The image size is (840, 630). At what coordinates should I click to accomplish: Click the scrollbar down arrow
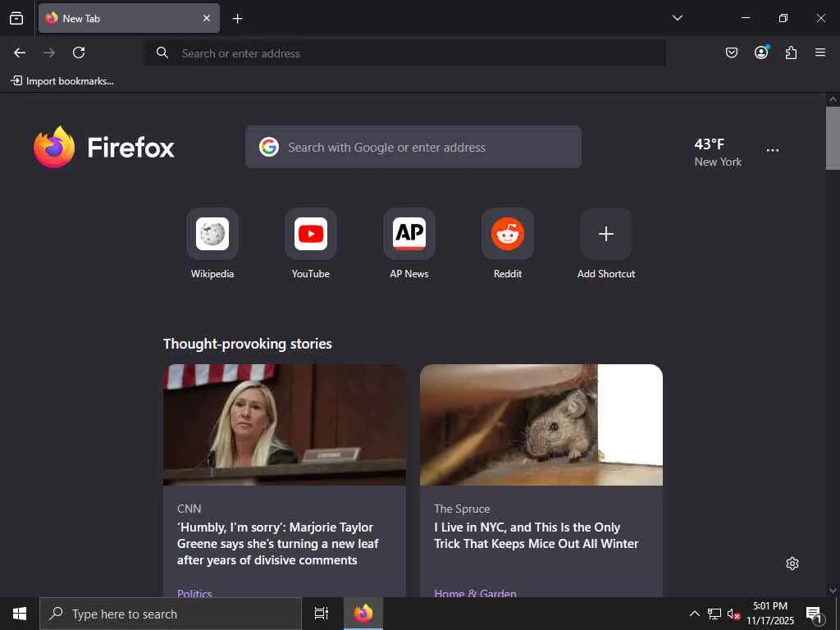tap(833, 591)
